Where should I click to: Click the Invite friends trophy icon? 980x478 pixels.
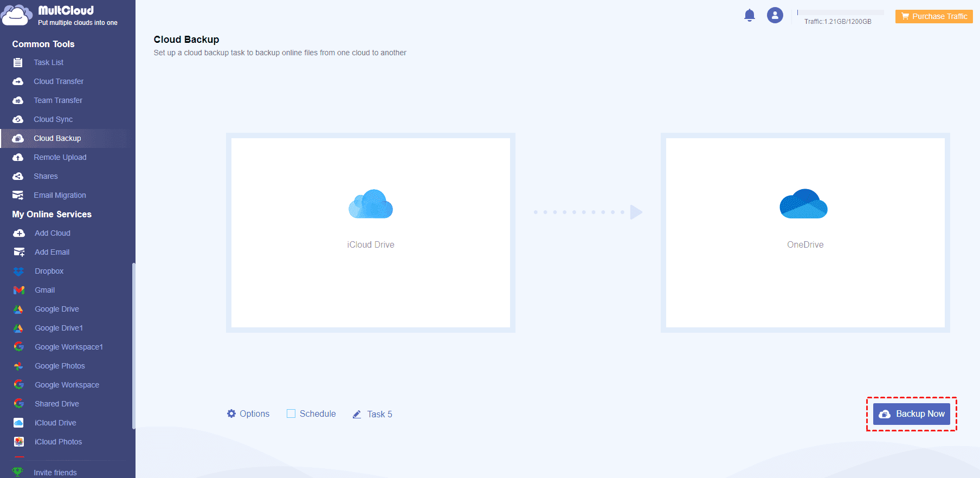pos(18,472)
